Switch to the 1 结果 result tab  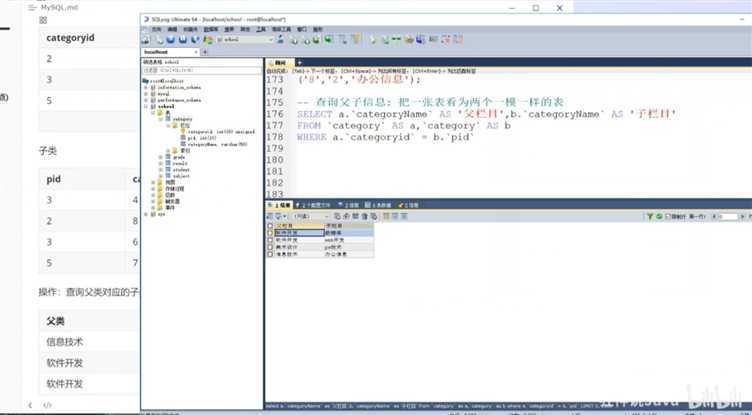279,205
